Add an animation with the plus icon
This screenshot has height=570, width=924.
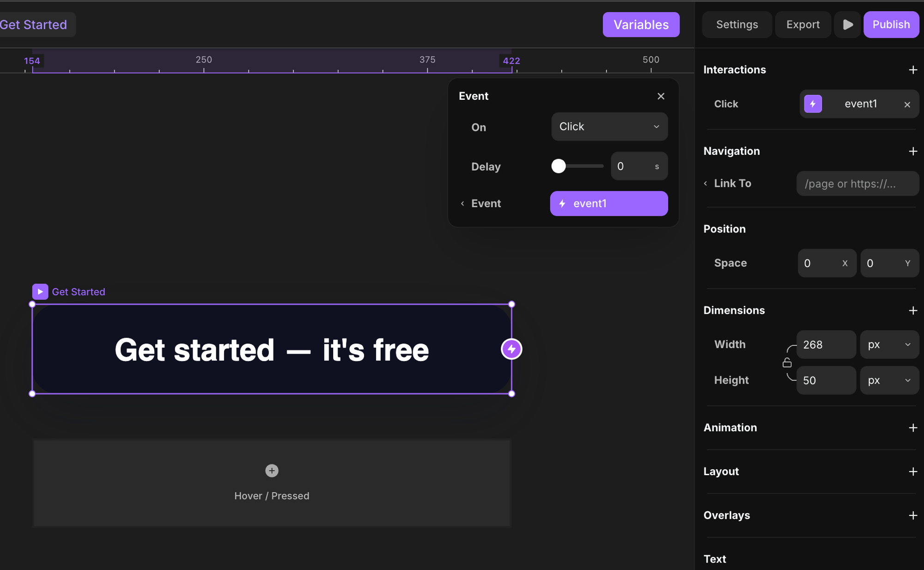tap(913, 428)
